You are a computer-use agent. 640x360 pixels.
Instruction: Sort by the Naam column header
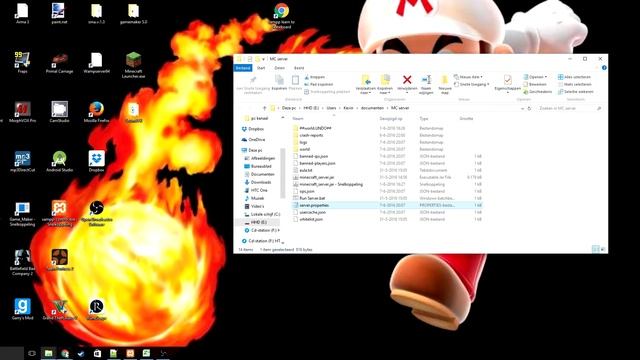point(298,118)
